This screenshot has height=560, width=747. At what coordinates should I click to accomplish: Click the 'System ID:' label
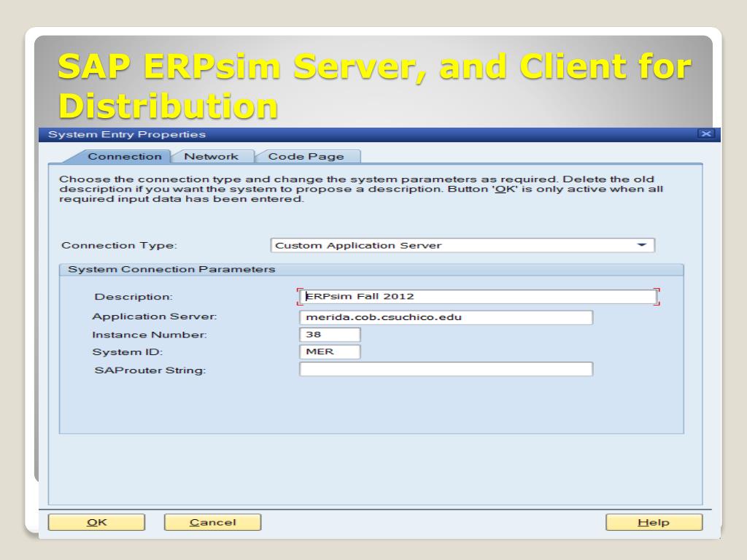coord(128,352)
